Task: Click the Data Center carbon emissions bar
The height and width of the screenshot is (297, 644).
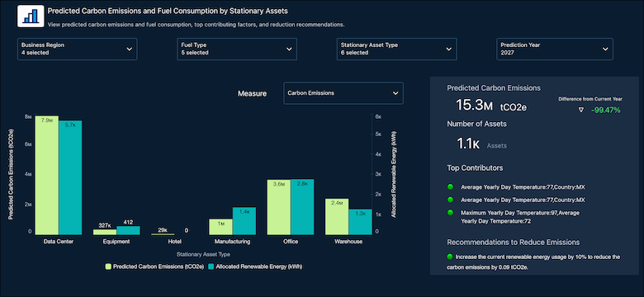Action: pyautogui.click(x=47, y=175)
